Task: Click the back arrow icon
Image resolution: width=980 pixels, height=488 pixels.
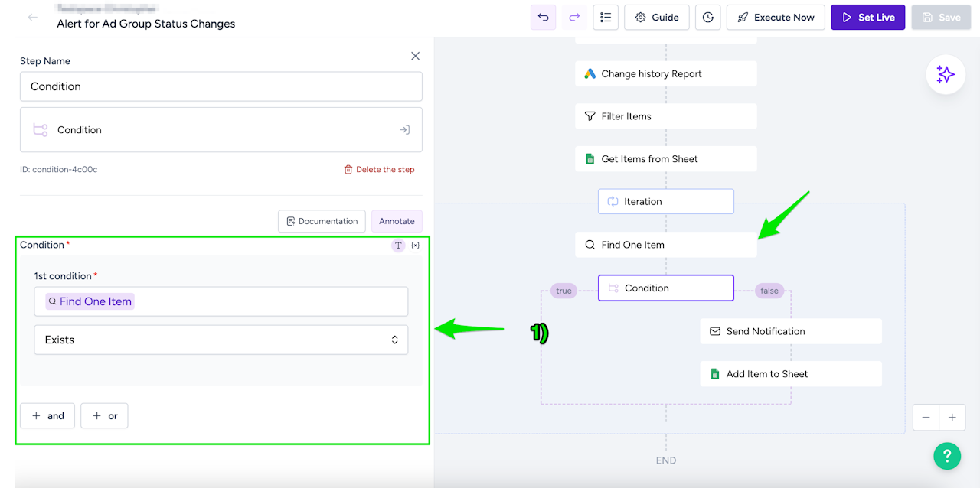Action: [x=33, y=17]
